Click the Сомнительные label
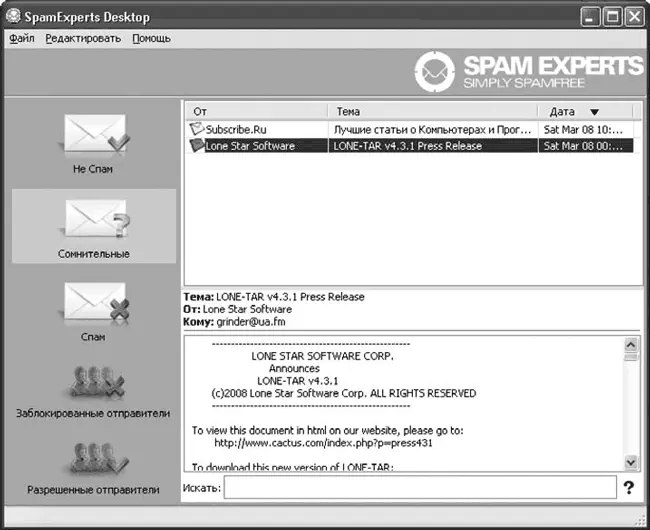The image size is (650, 530). click(94, 254)
